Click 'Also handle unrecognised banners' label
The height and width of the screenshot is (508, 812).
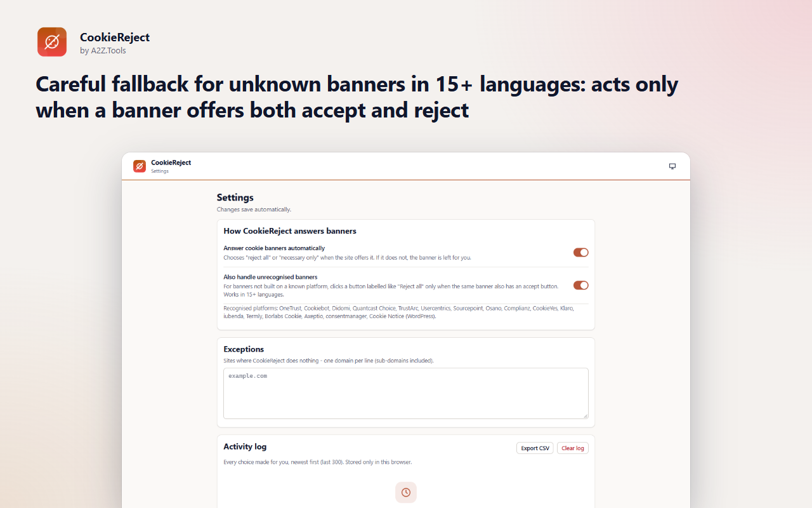270,277
